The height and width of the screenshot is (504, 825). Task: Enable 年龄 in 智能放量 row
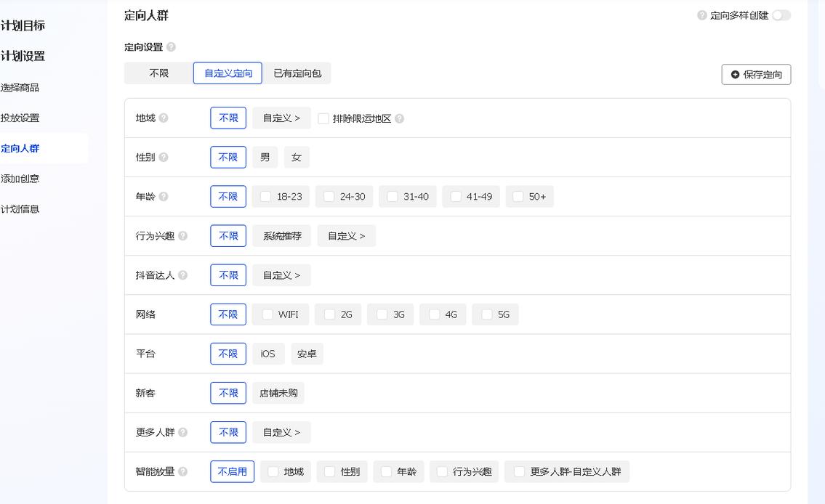[x=386, y=471]
